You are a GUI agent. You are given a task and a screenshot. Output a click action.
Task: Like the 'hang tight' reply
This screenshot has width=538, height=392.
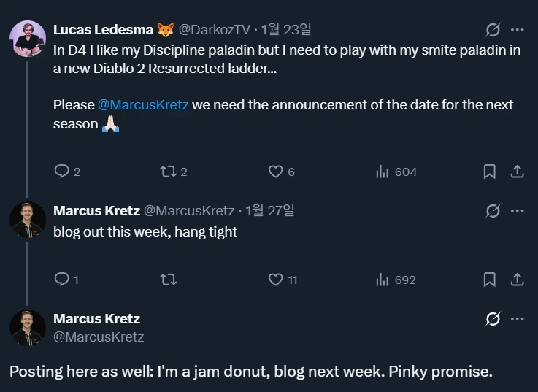275,280
